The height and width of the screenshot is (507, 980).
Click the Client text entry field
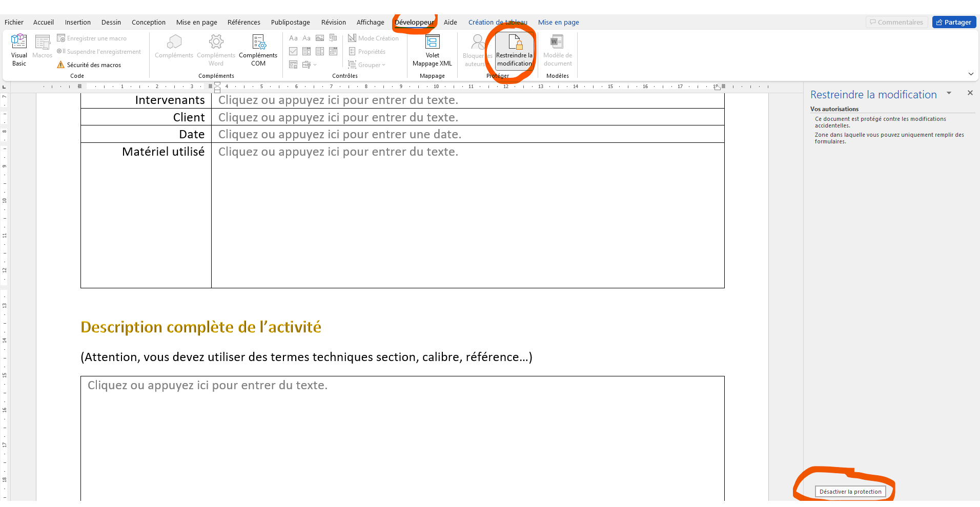(x=338, y=117)
